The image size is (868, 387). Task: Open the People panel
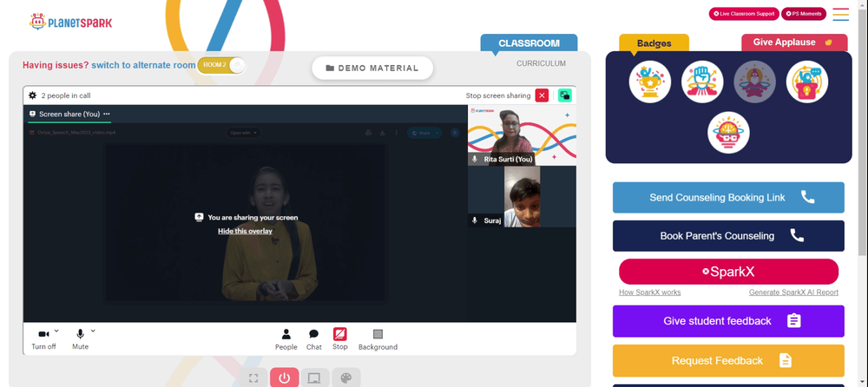pyautogui.click(x=286, y=339)
